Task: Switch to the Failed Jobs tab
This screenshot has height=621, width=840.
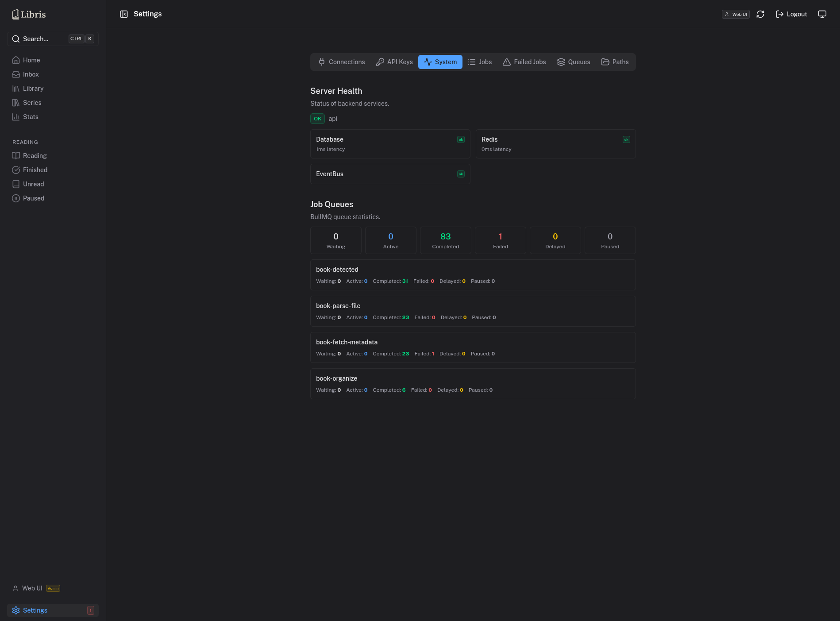Action: (x=524, y=62)
